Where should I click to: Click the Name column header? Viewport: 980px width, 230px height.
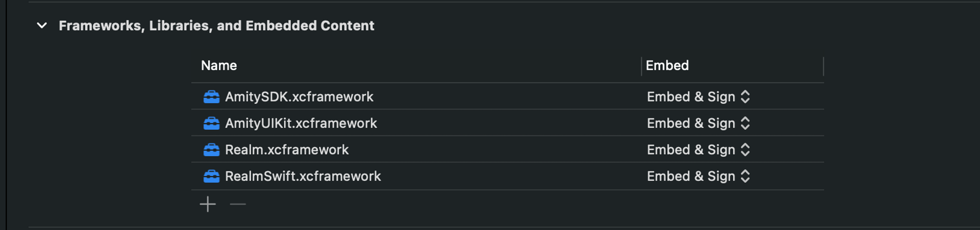pyautogui.click(x=219, y=66)
